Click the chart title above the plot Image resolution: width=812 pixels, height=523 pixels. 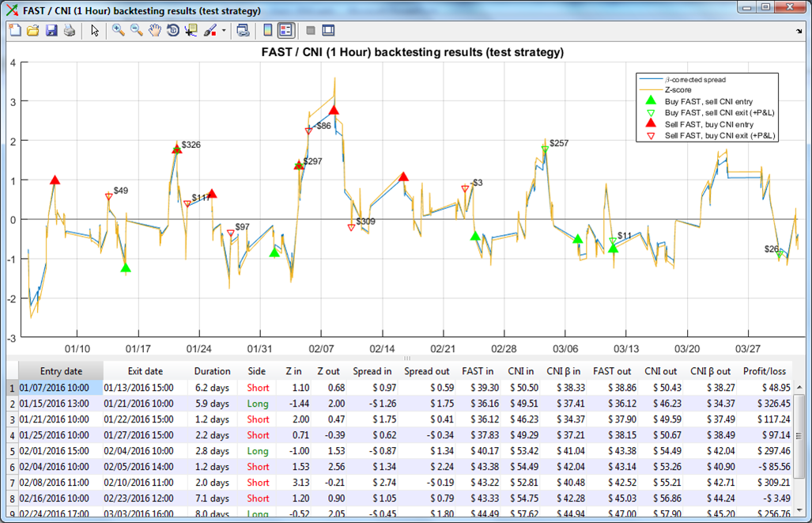(413, 52)
